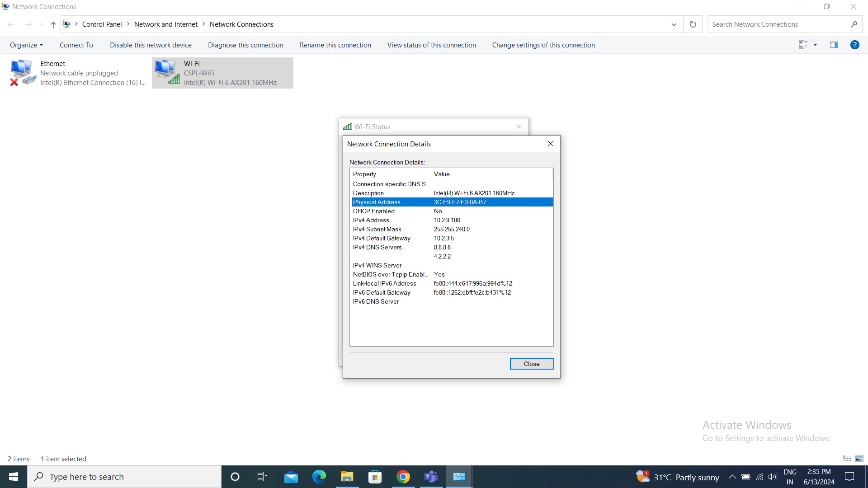The image size is (868, 488).
Task: Launch Mail app from taskbar
Action: click(x=291, y=477)
